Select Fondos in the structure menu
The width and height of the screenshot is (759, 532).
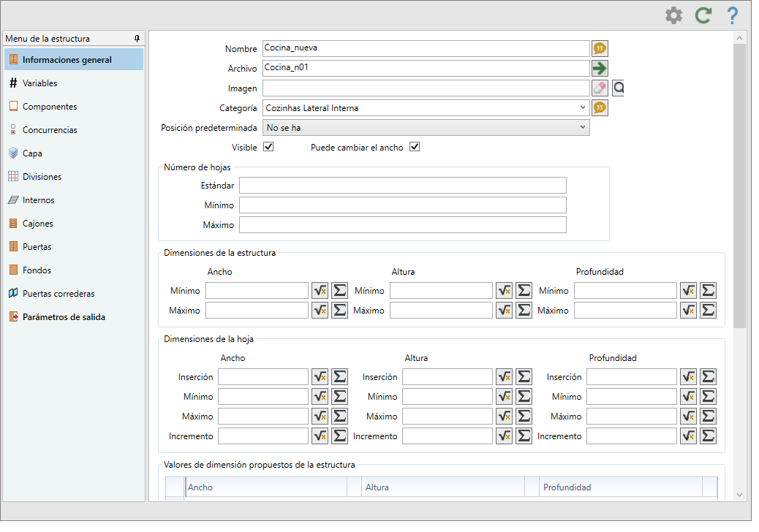(74, 270)
